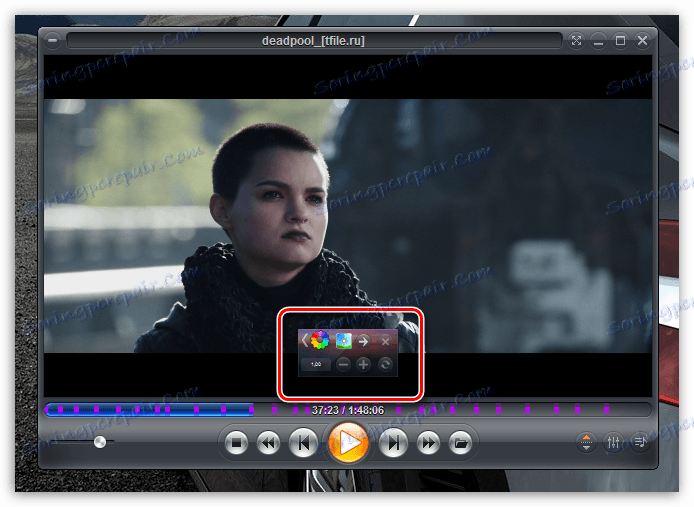Screen dimensions: 694x507
Task: Maximize the Zoom Player window
Action: coord(621,41)
